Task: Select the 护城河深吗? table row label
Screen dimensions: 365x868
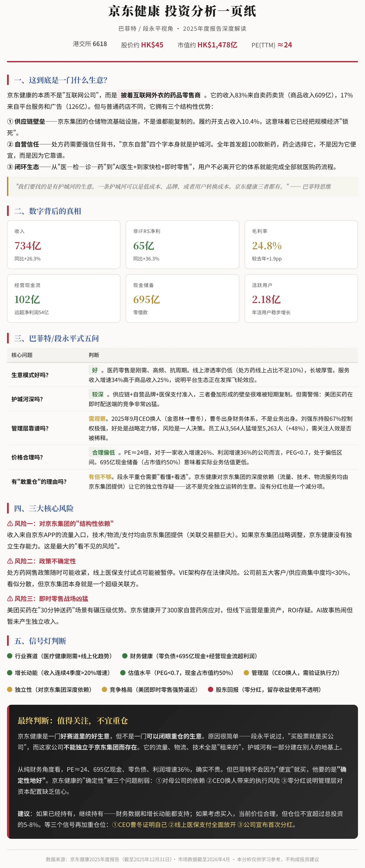Action: coord(27,399)
